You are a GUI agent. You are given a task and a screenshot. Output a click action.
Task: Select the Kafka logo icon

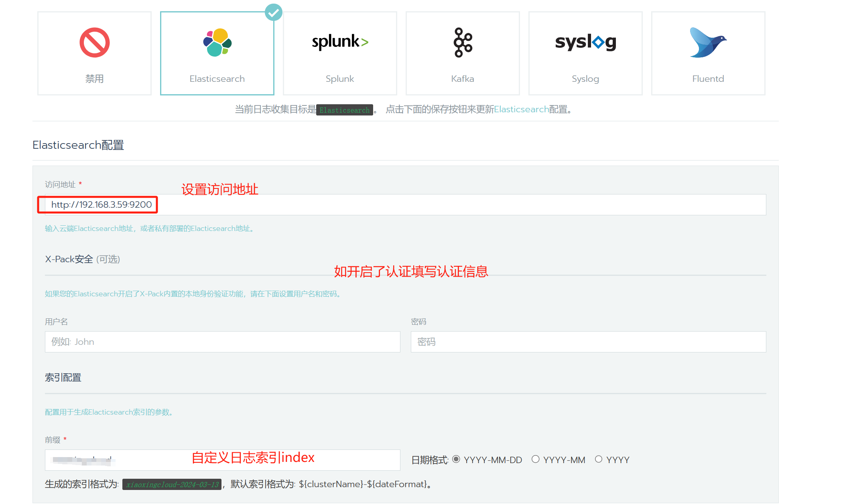click(463, 43)
